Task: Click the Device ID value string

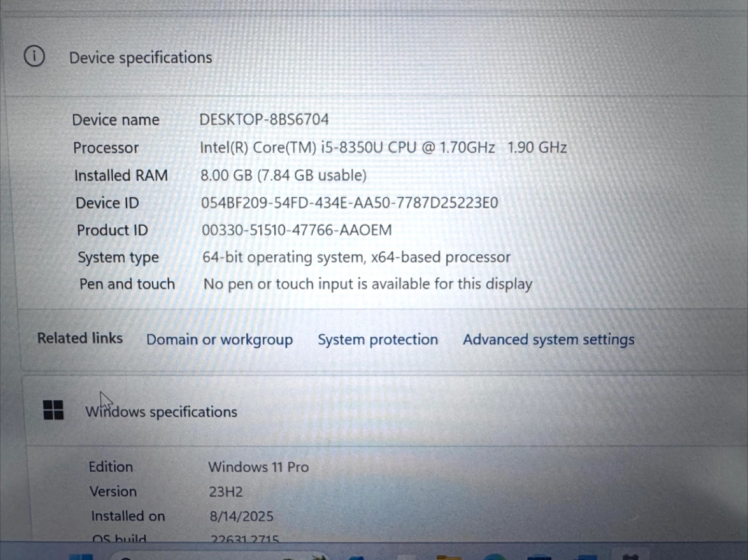Action: [x=349, y=202]
